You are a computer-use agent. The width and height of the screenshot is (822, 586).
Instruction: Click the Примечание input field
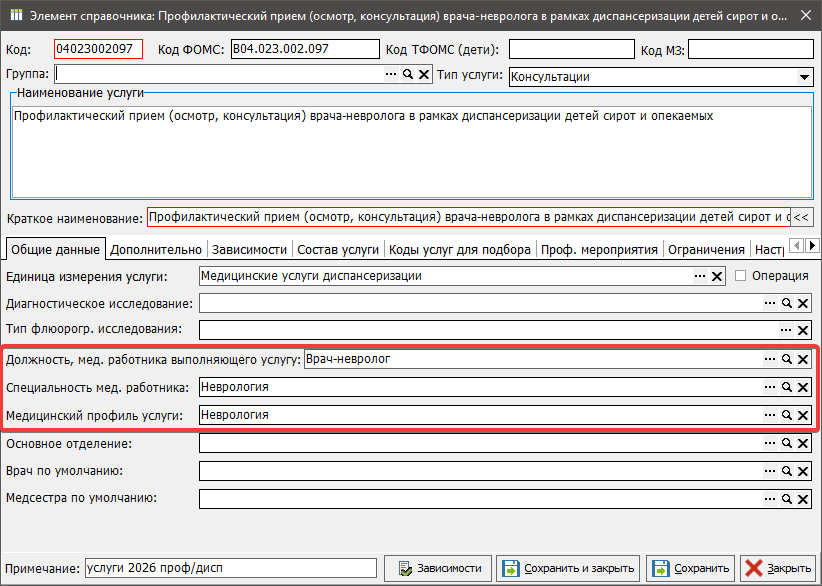(231, 568)
